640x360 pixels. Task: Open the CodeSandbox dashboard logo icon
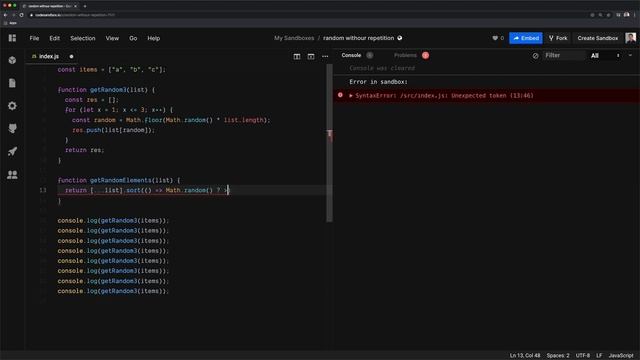(12, 38)
